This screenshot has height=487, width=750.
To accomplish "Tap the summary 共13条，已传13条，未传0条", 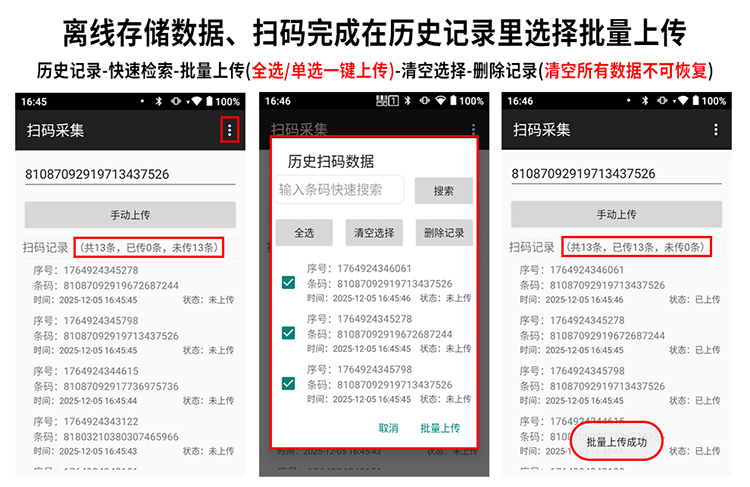I will click(x=636, y=247).
